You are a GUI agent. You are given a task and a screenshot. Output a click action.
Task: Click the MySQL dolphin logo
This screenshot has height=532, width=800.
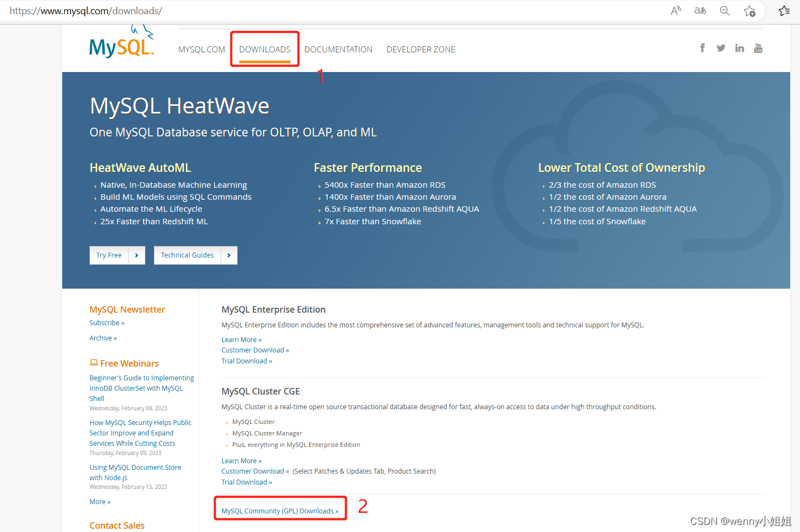coord(122,41)
